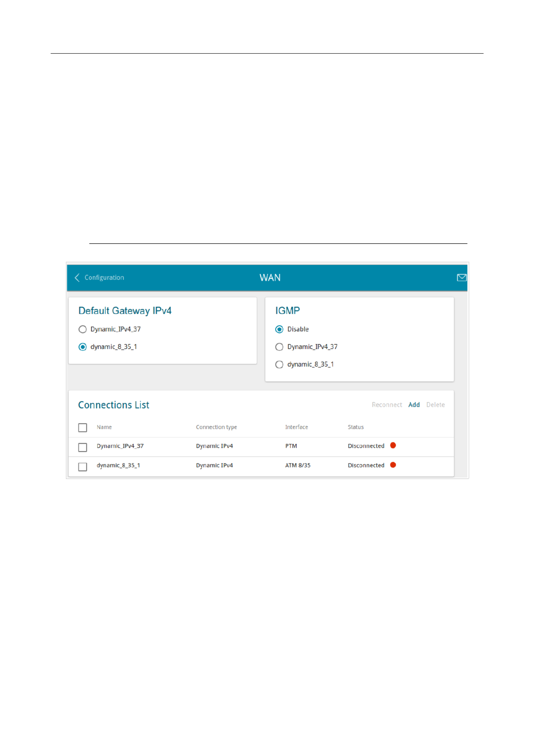Viewport: 534px width, 756px height.
Task: Check the Dynamic_IPv4_37 row checkbox
Action: [x=82, y=447]
